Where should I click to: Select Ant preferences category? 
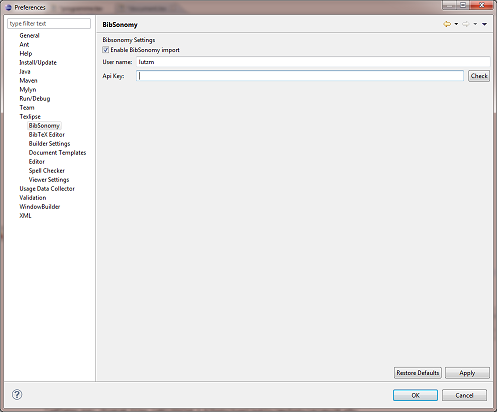(24, 44)
